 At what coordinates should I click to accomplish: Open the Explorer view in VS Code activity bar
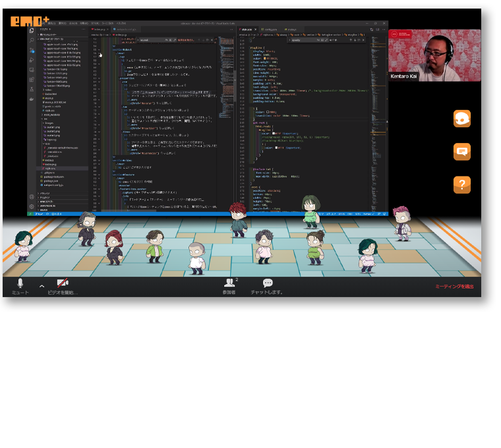[x=32, y=31]
